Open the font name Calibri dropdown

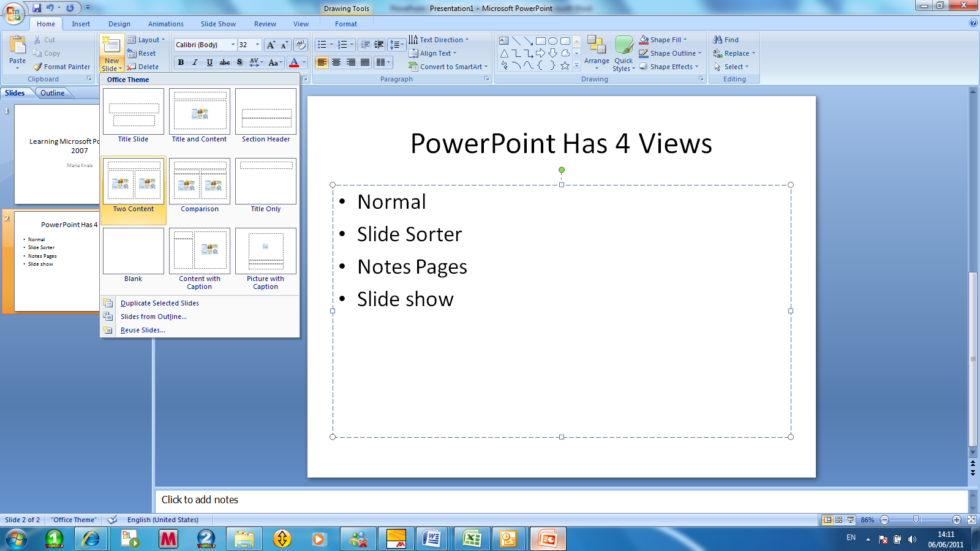tap(233, 45)
